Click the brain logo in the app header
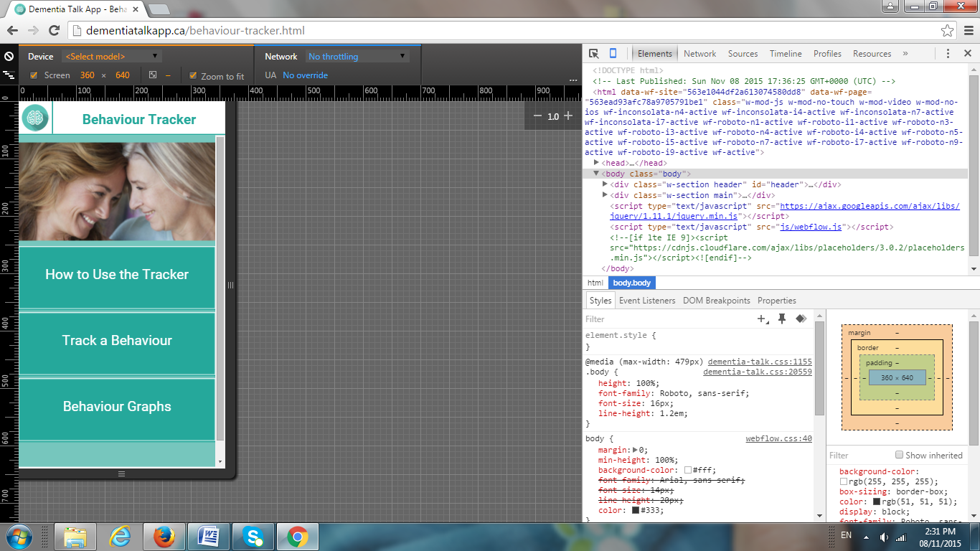This screenshot has width=980, height=551. coord(34,118)
